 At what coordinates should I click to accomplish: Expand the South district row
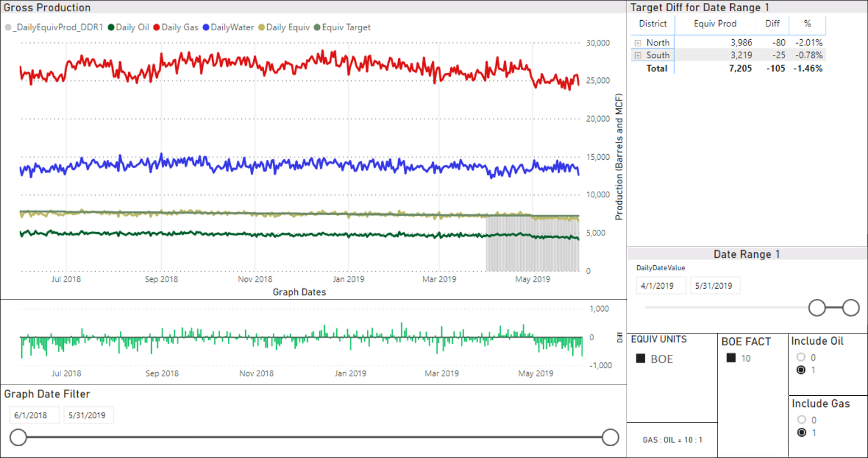click(x=637, y=55)
